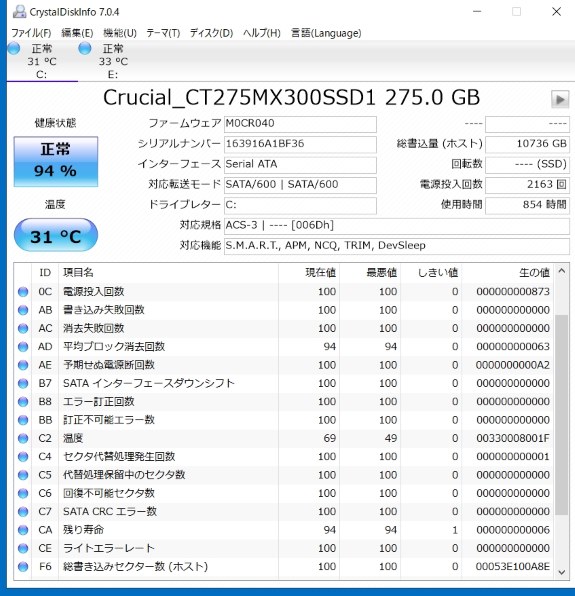Click the power on count value 2163 回
Screen dimensions: 575x596
tap(527, 185)
